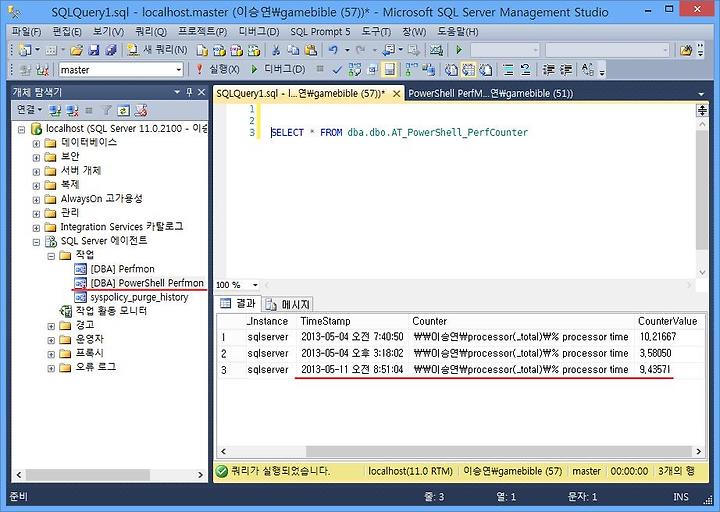Image resolution: width=720 pixels, height=512 pixels.
Task: Click the Connect server icon in Object Explorer
Action: (55, 110)
